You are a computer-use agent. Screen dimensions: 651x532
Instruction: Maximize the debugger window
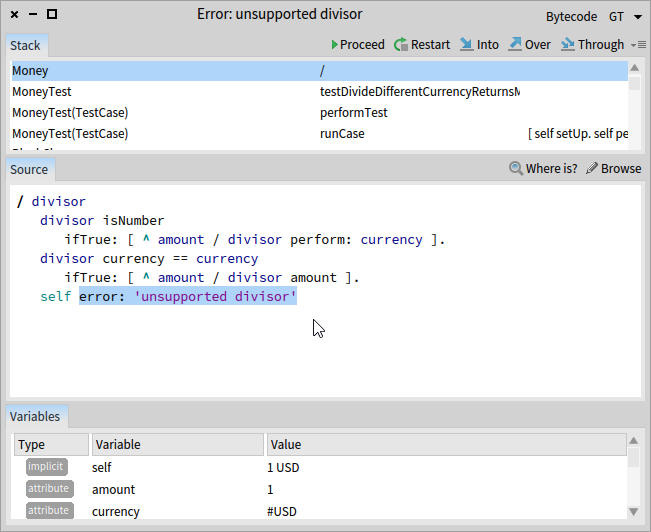(x=52, y=15)
